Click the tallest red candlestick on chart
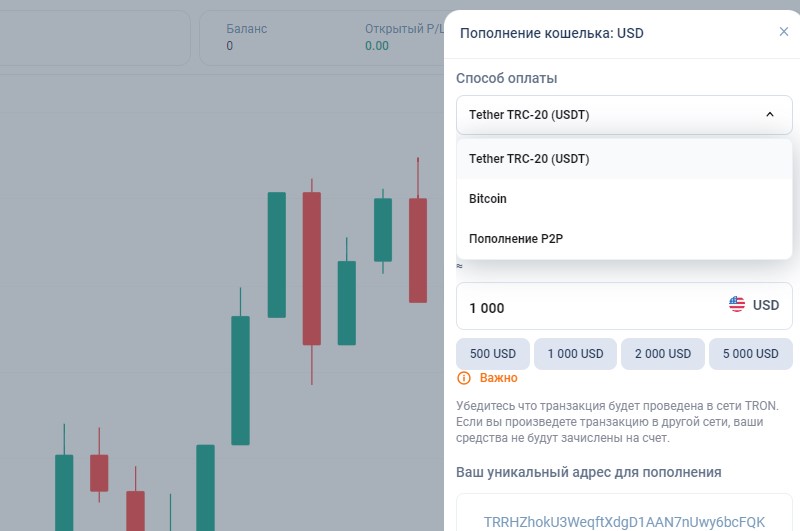This screenshot has width=800, height=531. (x=312, y=268)
